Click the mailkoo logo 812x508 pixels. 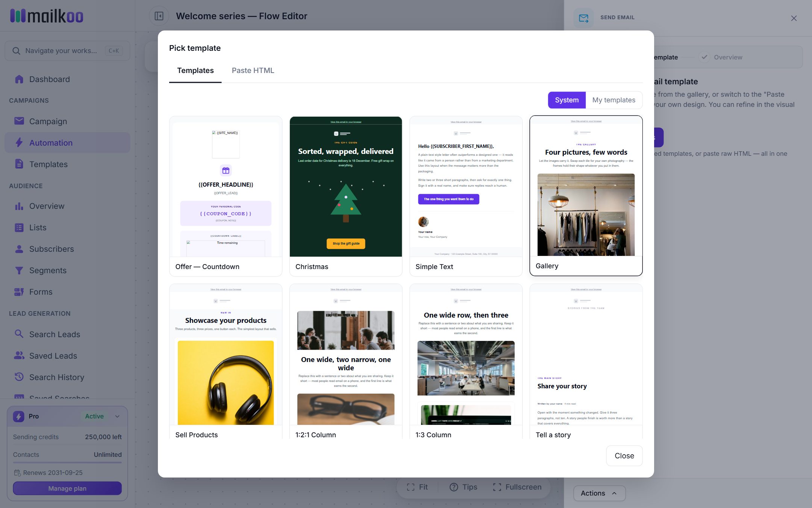pyautogui.click(x=47, y=16)
